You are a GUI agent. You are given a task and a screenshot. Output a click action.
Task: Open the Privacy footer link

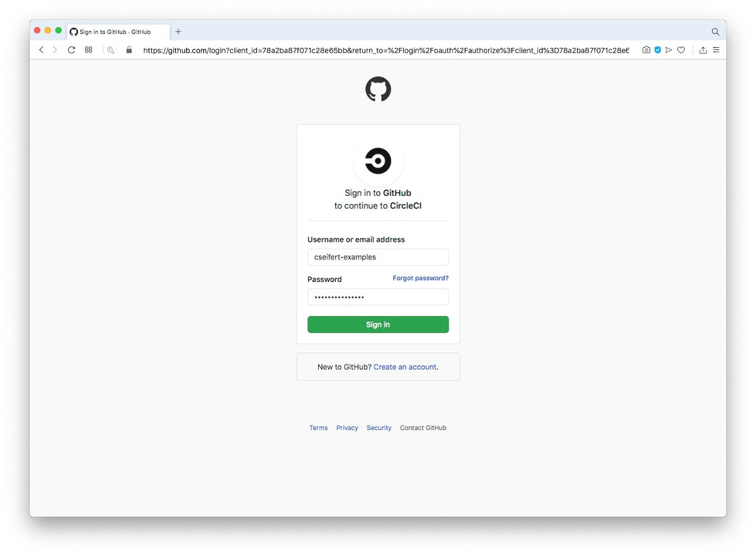coord(347,428)
